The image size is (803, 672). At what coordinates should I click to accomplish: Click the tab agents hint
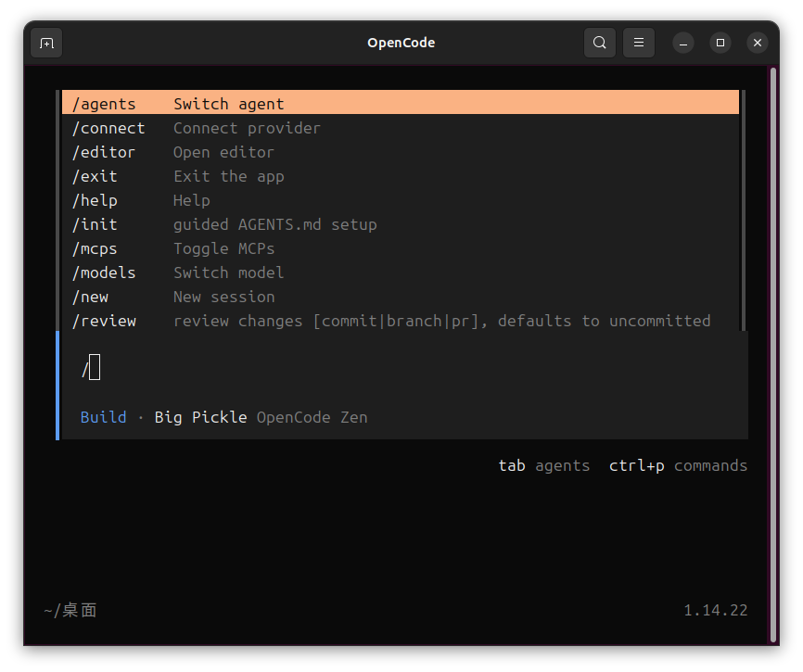[544, 465]
